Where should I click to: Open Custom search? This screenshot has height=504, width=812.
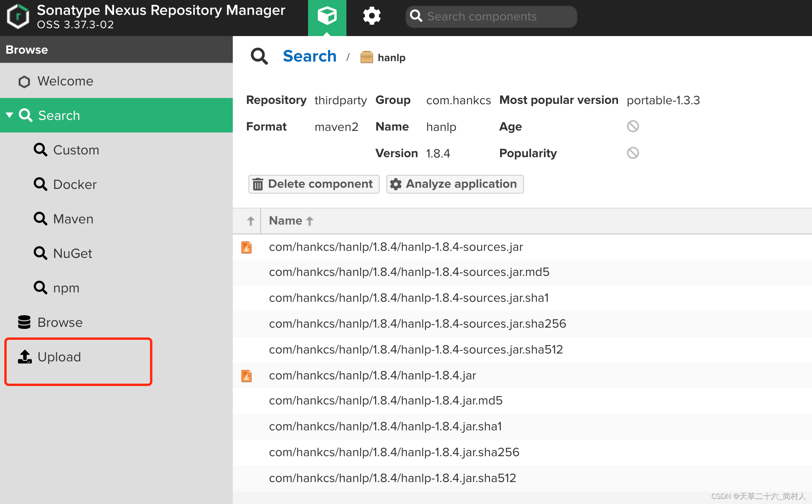pos(116,150)
